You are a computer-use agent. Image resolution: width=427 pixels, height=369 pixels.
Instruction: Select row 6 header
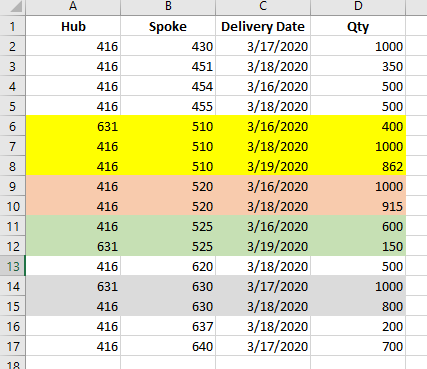(13, 126)
